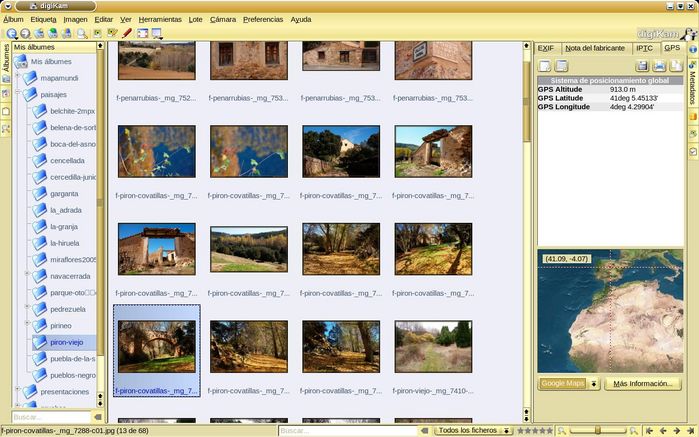Open the Cámara menu
This screenshot has height=437, width=699.
click(x=223, y=19)
